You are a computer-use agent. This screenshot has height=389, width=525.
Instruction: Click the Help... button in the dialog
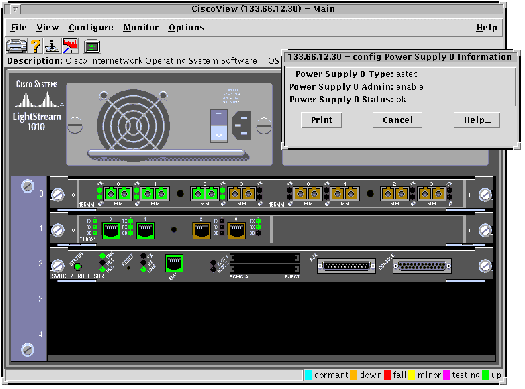point(477,120)
